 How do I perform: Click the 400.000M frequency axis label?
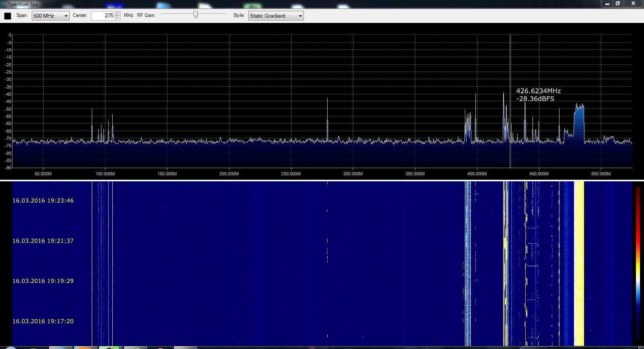[477, 174]
